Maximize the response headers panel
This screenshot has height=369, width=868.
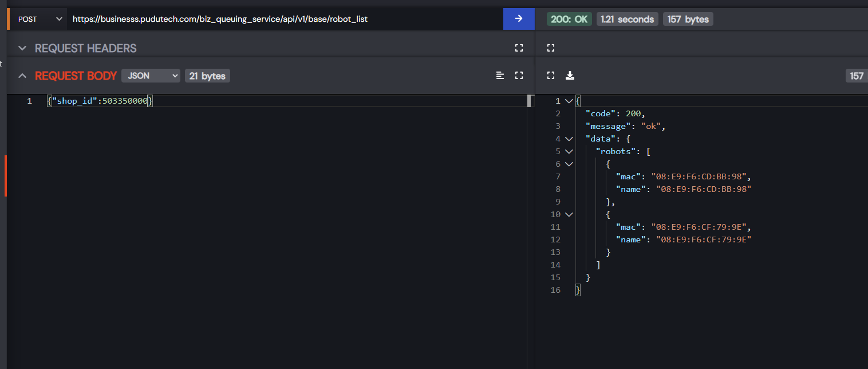coord(551,48)
